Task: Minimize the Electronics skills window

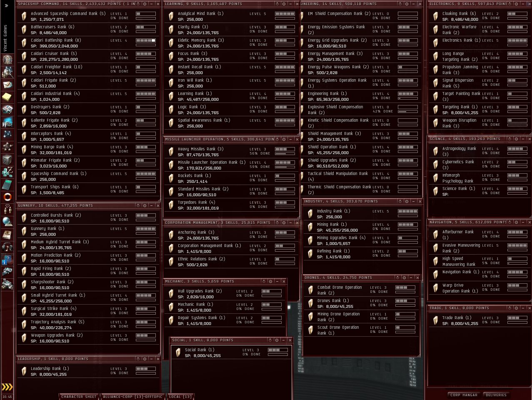Action: coord(522,4)
